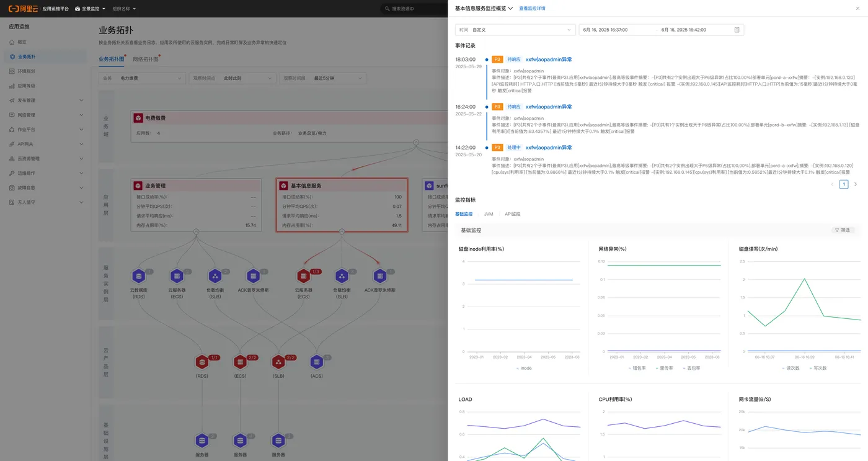Click the next page arrow in event pagination
Image resolution: width=868 pixels, height=461 pixels.
tap(856, 184)
